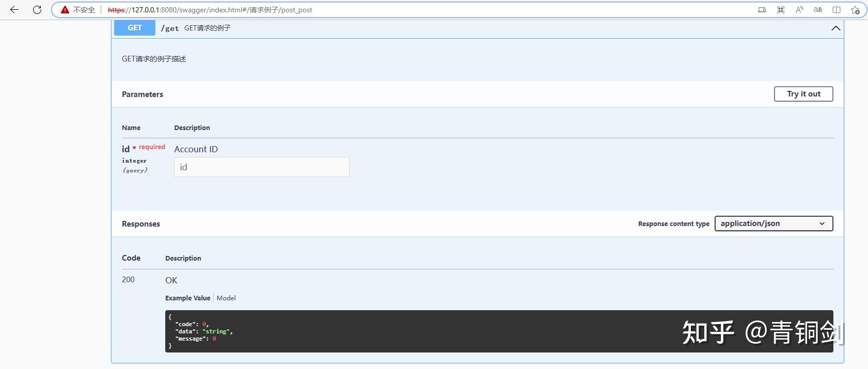This screenshot has width=868, height=369.
Task: Click the GET请求的例子描述 description text
Action: (x=154, y=59)
